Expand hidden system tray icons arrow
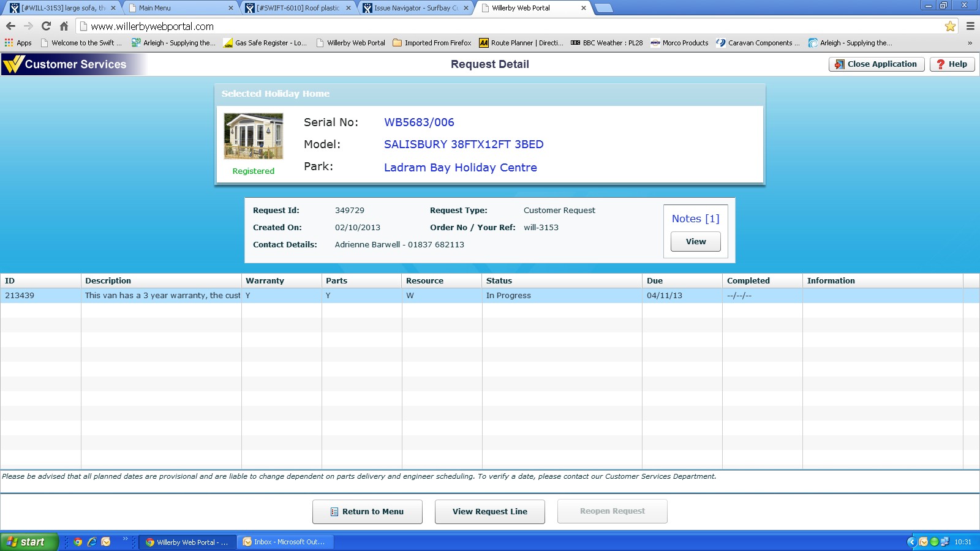This screenshot has height=551, width=980. tap(911, 542)
